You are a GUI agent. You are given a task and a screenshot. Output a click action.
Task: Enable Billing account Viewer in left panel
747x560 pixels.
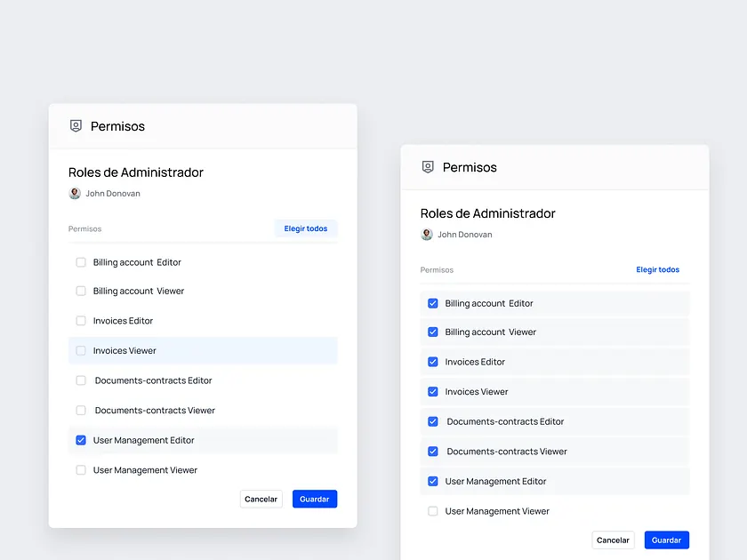[x=81, y=291]
